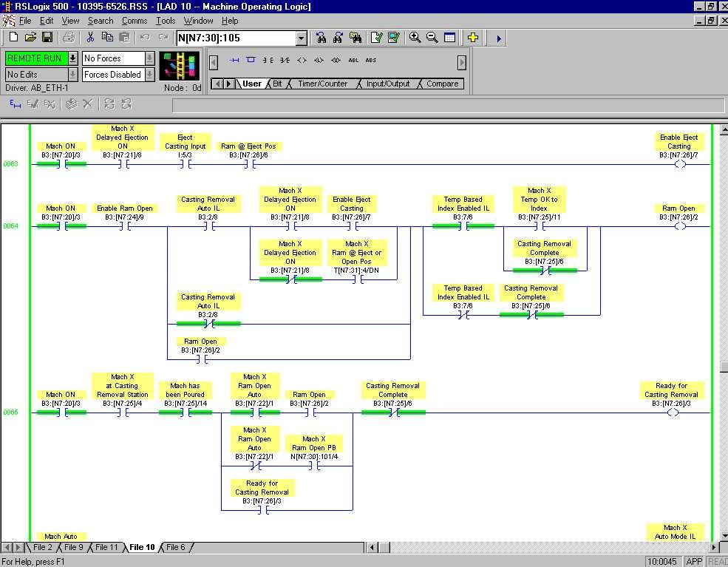Viewport: 728px width, 567px height.
Task: Create a new file with the New icon
Action: point(13,38)
